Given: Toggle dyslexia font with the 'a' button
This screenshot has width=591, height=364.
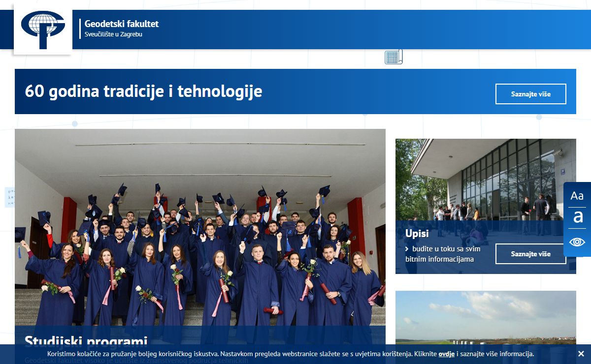Looking at the screenshot, I should [578, 217].
